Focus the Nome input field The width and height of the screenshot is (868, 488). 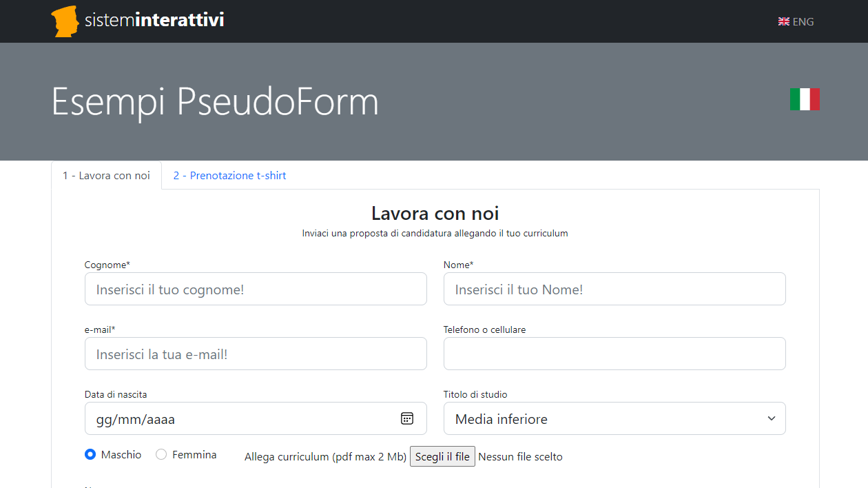[x=614, y=289]
